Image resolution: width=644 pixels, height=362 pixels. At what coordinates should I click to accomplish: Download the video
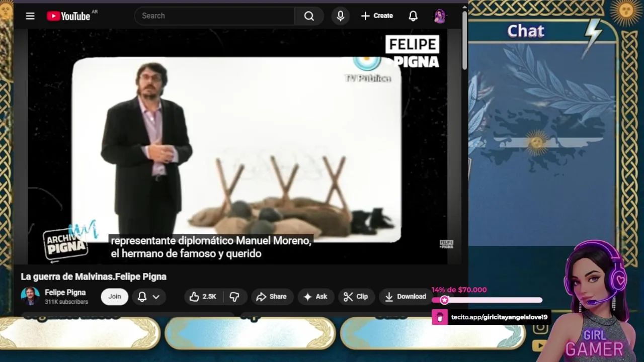point(405,297)
